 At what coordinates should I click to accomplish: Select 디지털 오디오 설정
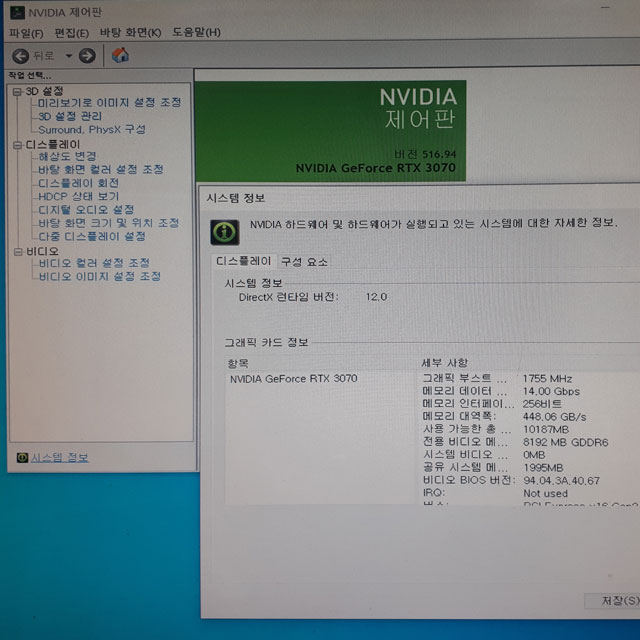pos(86,210)
